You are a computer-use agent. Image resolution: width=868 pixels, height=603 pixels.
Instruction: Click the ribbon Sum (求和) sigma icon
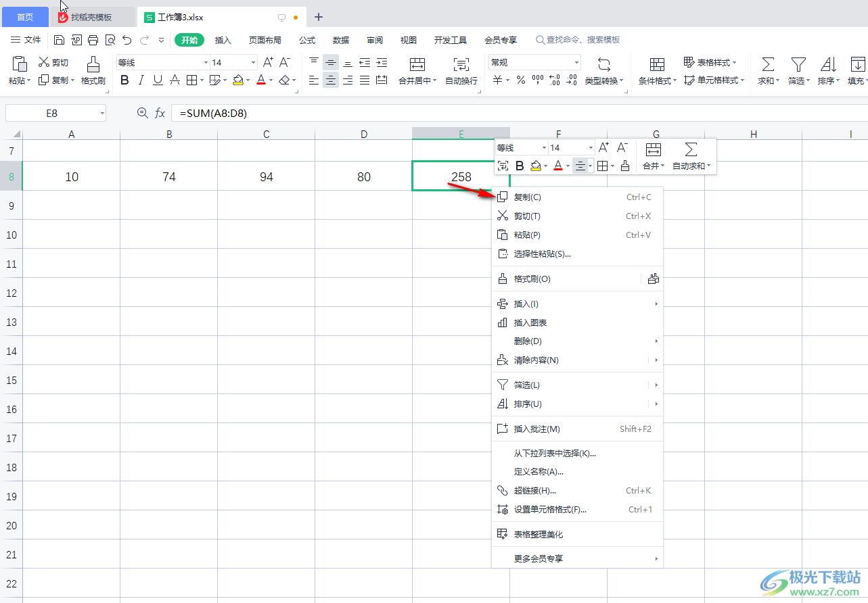tap(768, 64)
